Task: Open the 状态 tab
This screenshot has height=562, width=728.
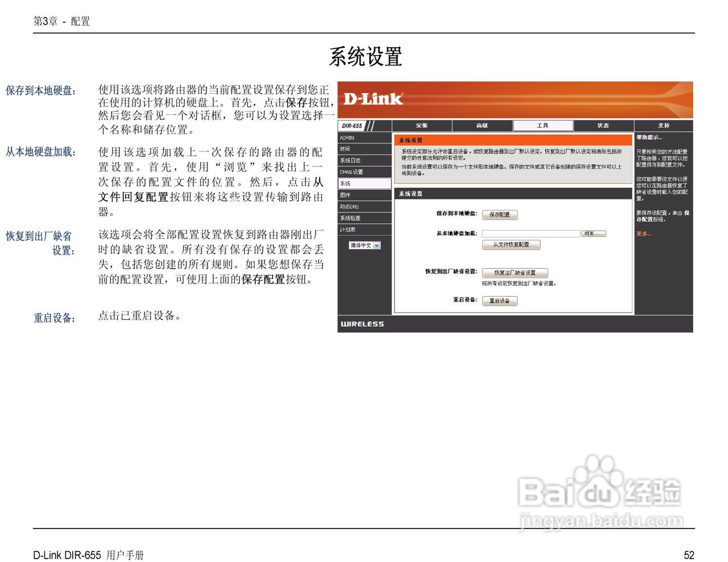Action: [603, 126]
